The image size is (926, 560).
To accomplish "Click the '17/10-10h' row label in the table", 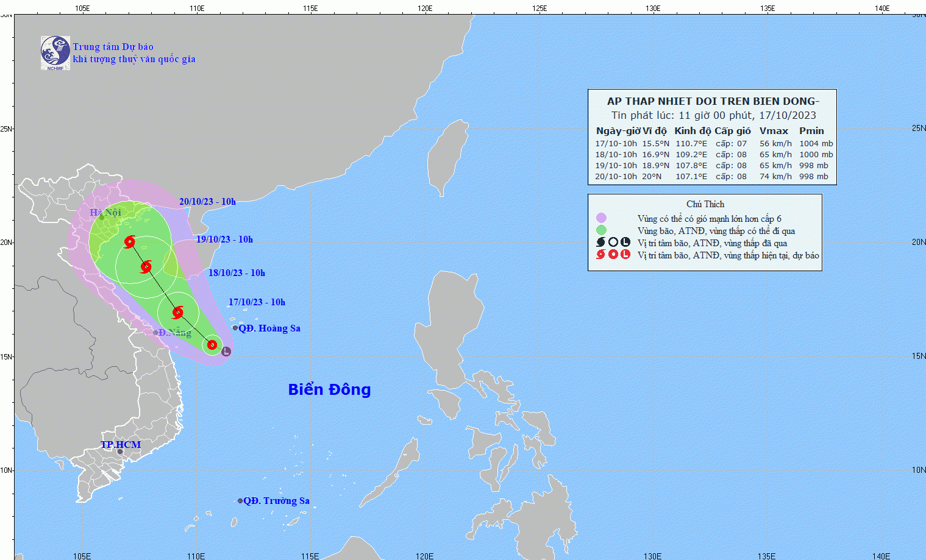I will [x=616, y=144].
